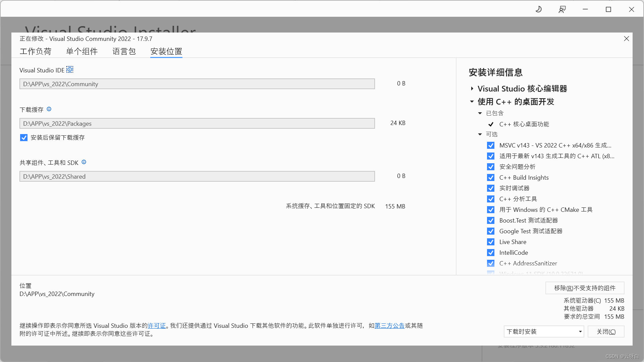Uncheck 安装后保留下载缓存 checkbox
644x362 pixels.
24,138
